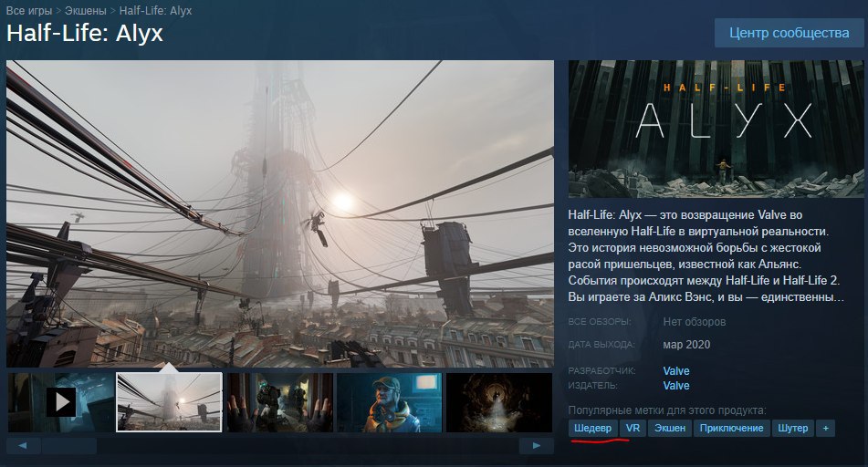Click the 'Нет обзоров' review summary

[x=695, y=321]
